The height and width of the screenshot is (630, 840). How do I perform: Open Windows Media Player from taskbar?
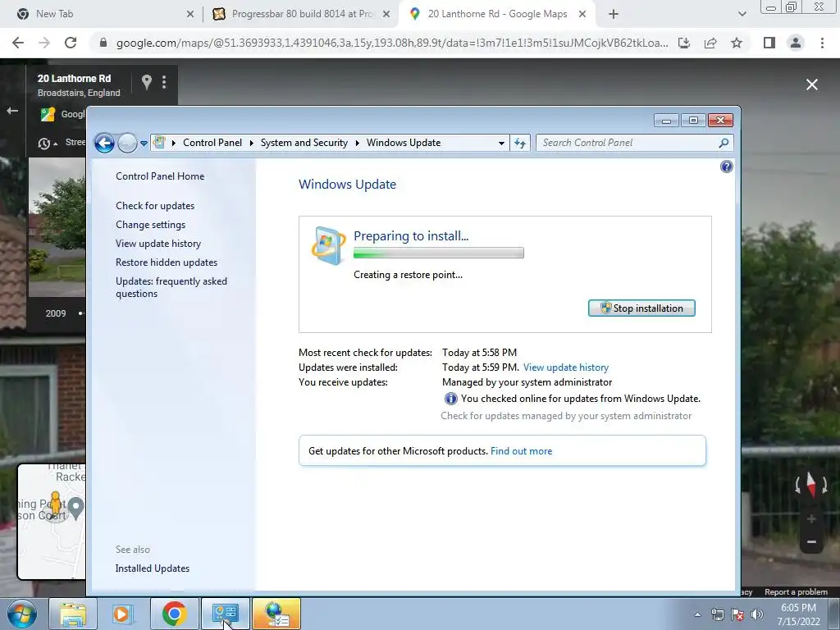[x=123, y=614]
